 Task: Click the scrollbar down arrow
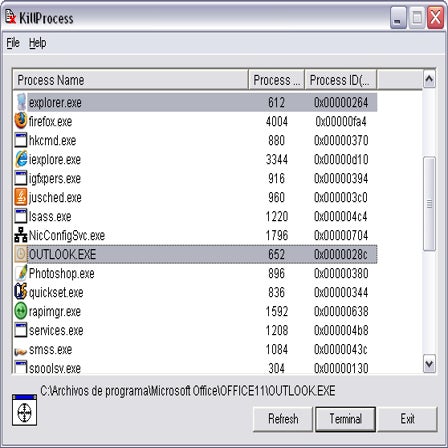coord(429,363)
